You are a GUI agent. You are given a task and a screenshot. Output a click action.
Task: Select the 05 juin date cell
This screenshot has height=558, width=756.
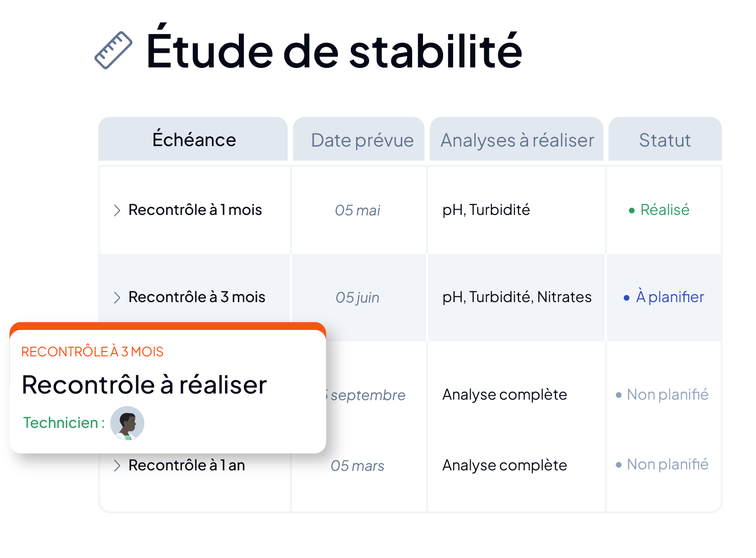tap(358, 297)
